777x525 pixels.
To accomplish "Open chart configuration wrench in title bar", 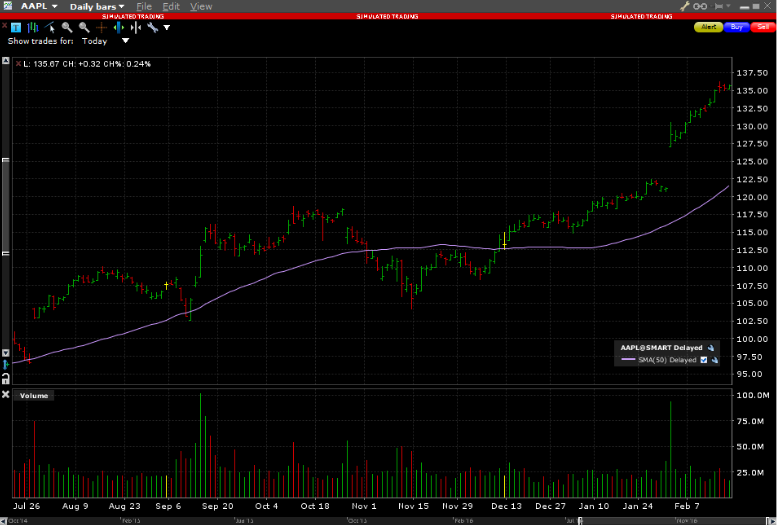I will click(x=685, y=6).
